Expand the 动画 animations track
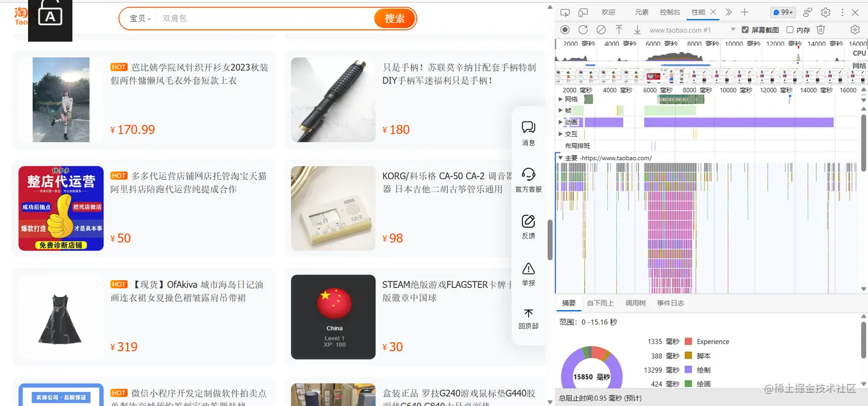The image size is (868, 406). click(561, 122)
